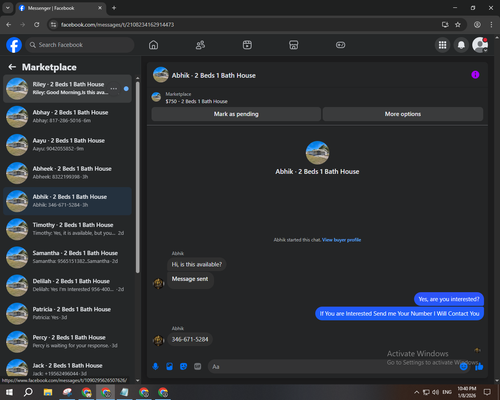Open the emoji picker in message box
Image resolution: width=500 pixels, height=400 pixels.
click(463, 367)
